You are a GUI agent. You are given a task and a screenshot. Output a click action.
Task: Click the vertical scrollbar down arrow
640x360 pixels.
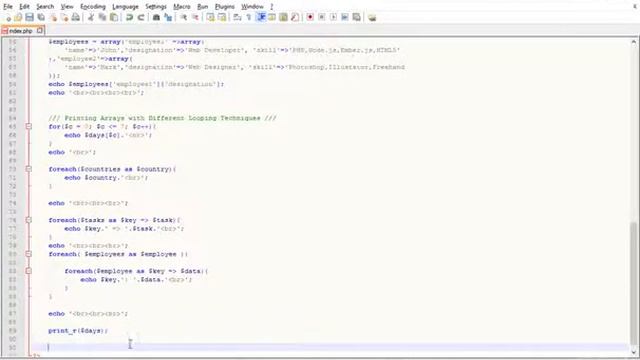pos(633,352)
